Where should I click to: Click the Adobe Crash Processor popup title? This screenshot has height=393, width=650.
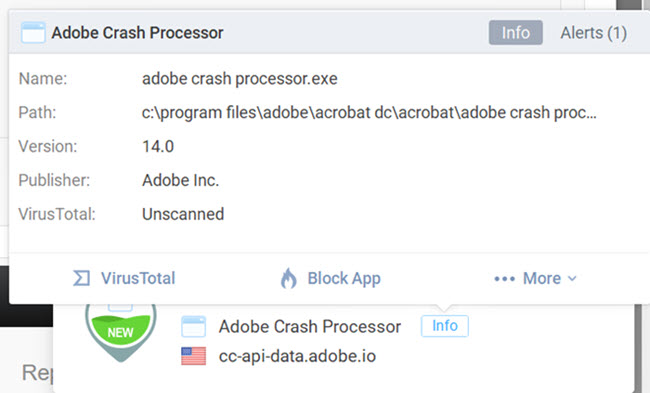[137, 33]
